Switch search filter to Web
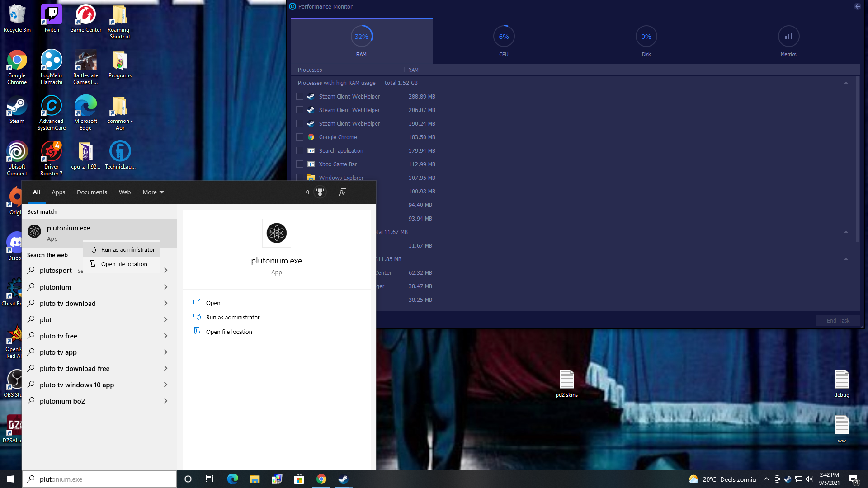The image size is (868, 488). point(125,192)
